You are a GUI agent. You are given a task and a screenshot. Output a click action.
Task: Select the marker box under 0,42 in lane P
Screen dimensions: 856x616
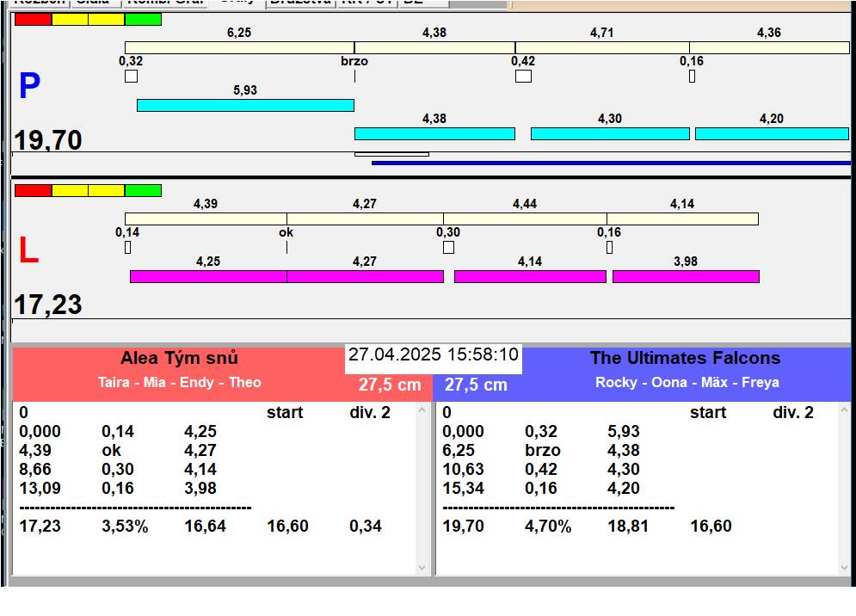pos(523,76)
